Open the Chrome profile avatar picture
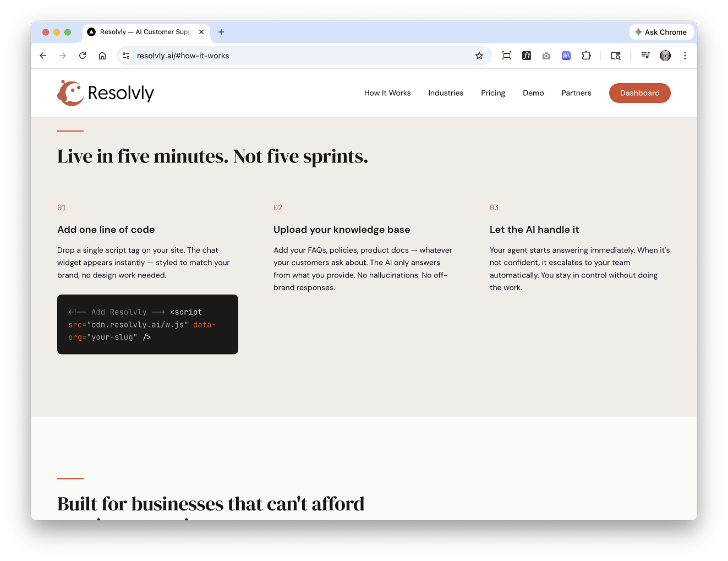This screenshot has height=561, width=728. 665,56
